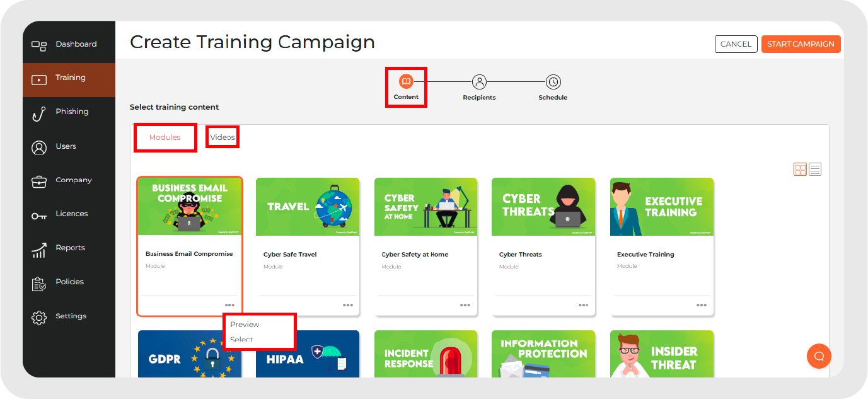
Task: Switch to list view layout
Action: [815, 169]
